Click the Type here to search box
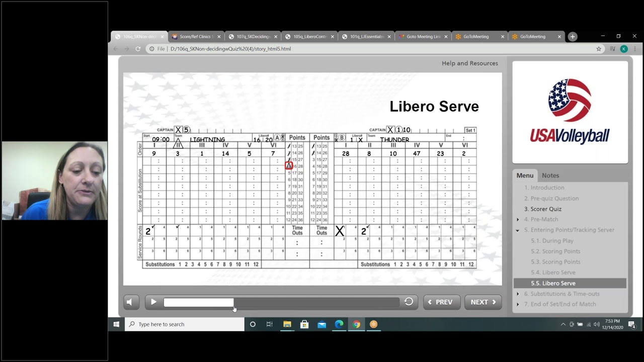The width and height of the screenshot is (644, 362). coord(185,324)
